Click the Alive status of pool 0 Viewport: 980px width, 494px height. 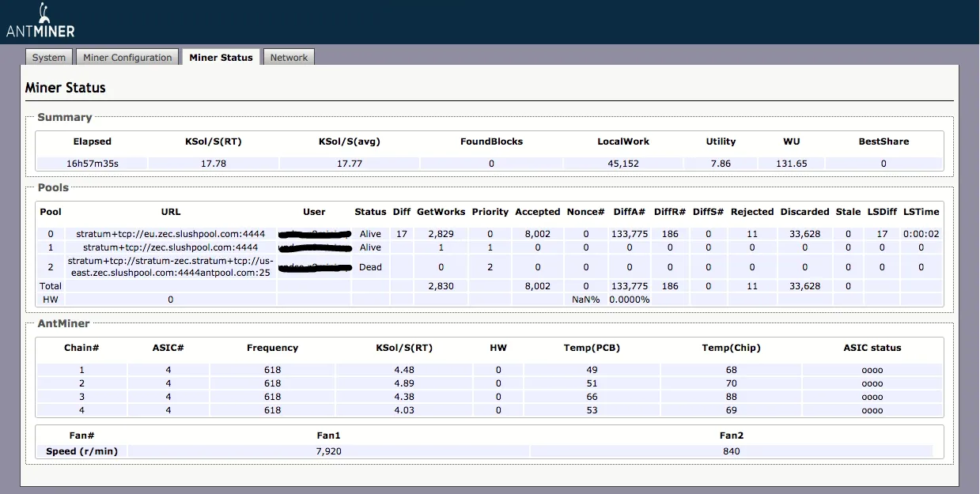click(x=370, y=234)
